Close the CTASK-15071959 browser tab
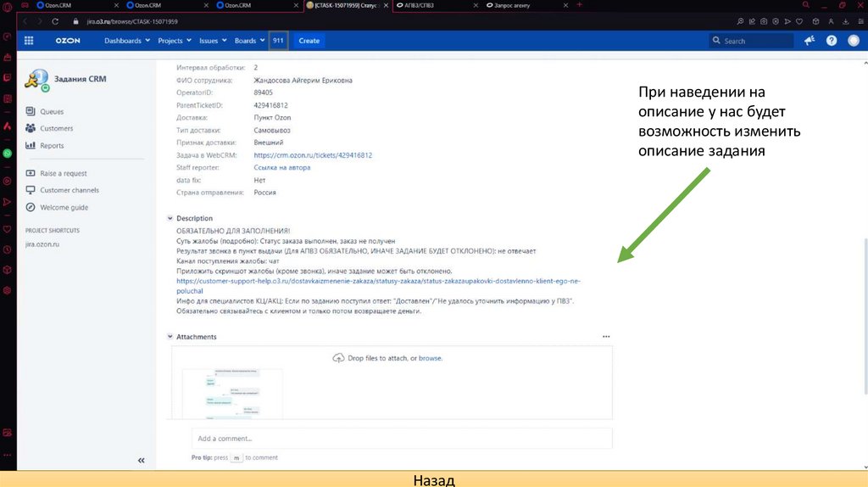Screen dimensions: 868x487 386,5
